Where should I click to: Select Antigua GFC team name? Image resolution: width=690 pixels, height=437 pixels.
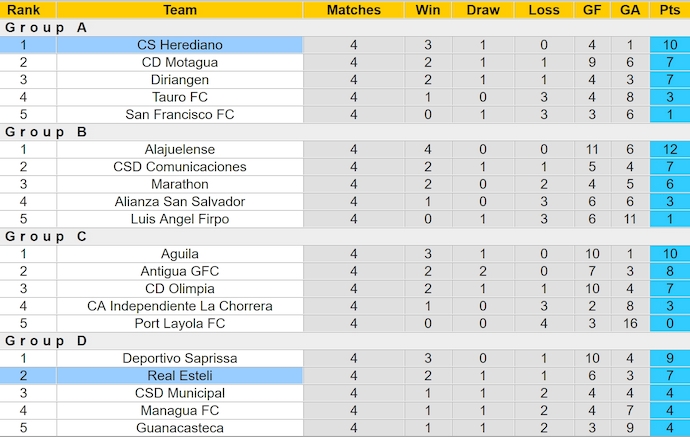point(180,271)
